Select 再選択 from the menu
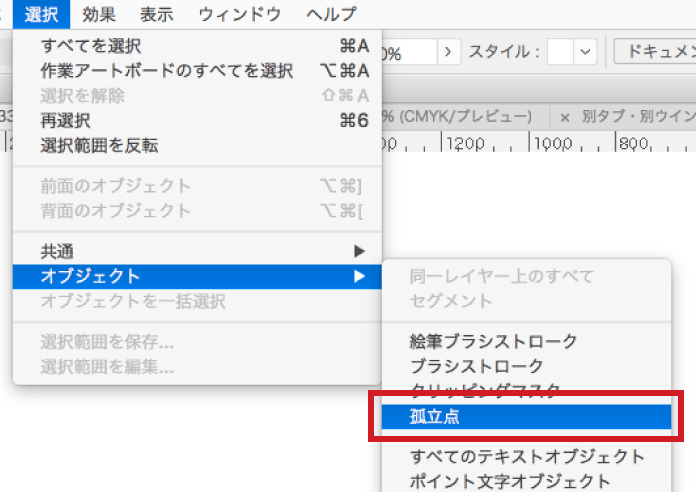 pos(65,120)
